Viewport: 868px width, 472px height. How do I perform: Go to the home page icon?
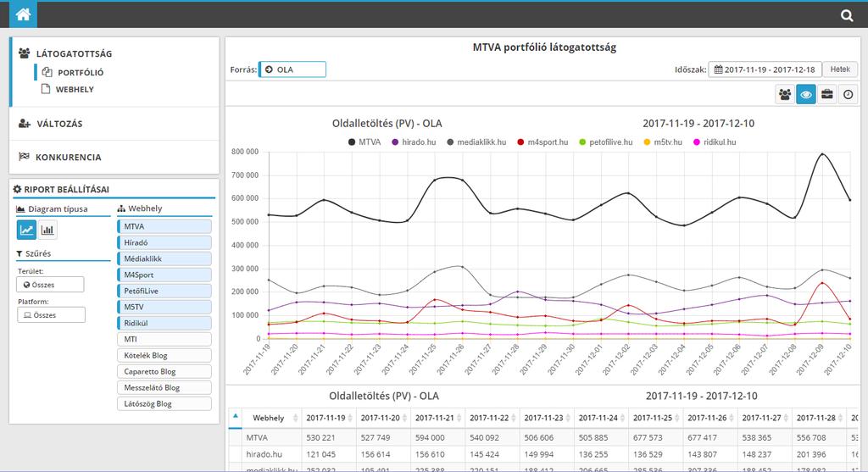23,14
